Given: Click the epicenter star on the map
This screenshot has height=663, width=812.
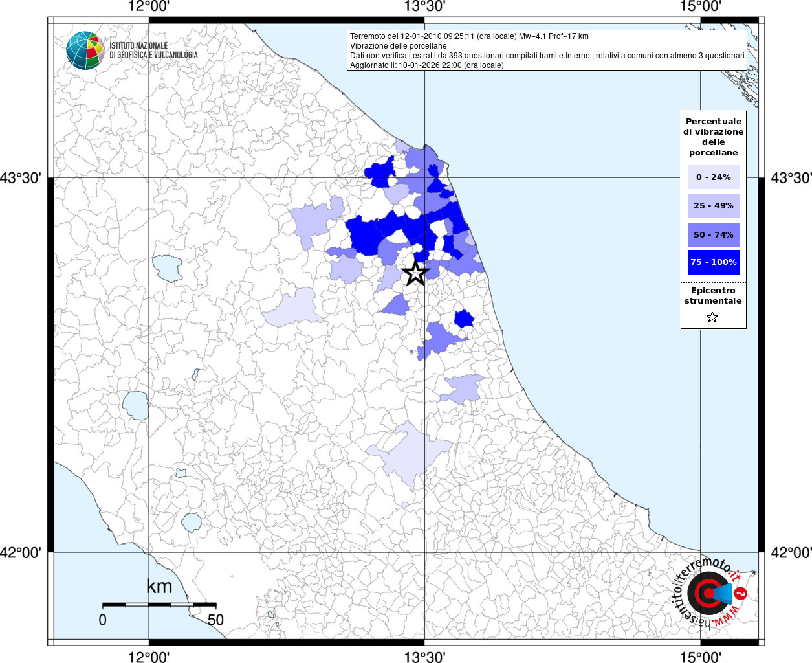Looking at the screenshot, I should click(415, 273).
